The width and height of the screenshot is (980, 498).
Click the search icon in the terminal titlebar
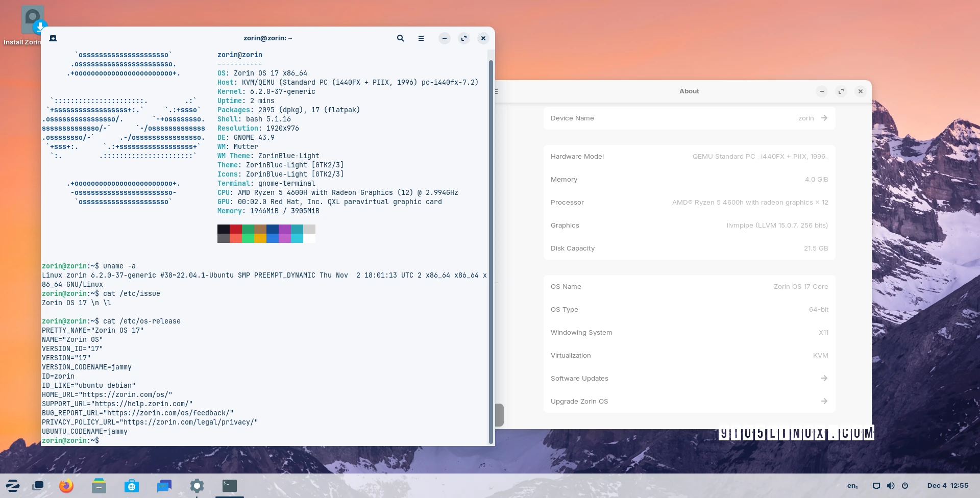(400, 38)
